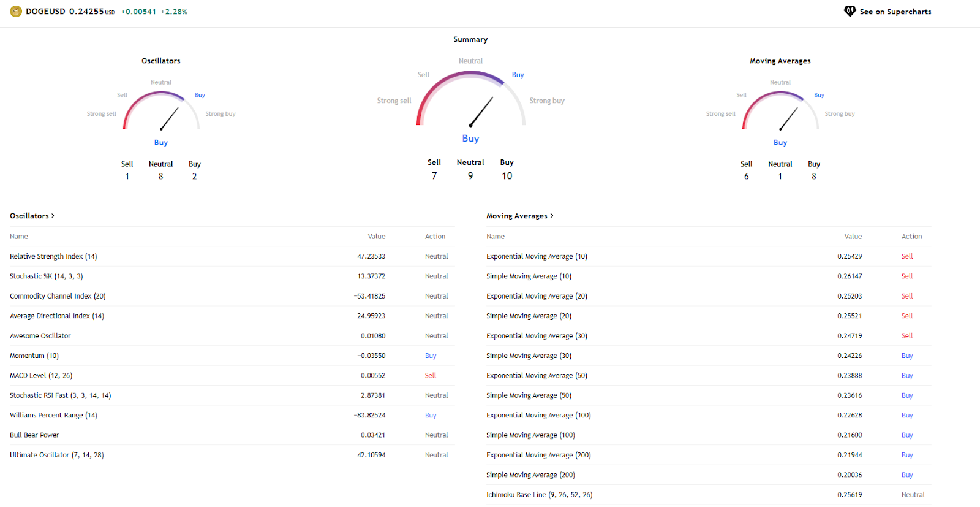
Task: Click the DOGEUSD symbol name
Action: point(45,12)
